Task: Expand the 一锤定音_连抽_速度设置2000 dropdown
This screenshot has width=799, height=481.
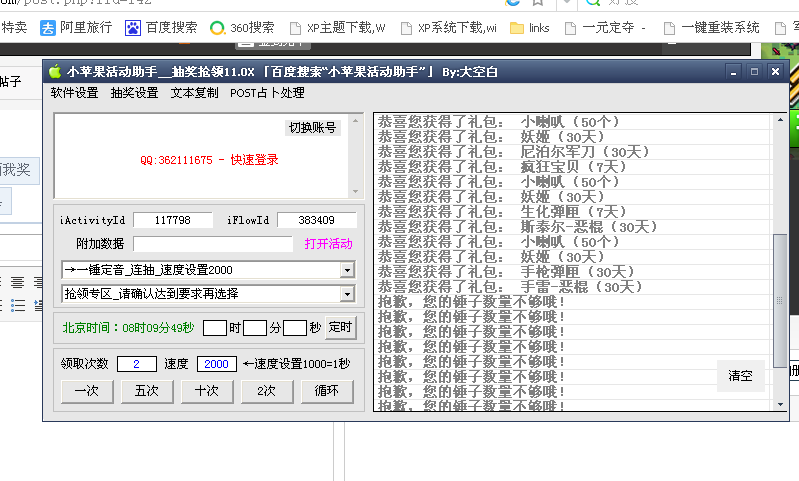Action: [347, 270]
